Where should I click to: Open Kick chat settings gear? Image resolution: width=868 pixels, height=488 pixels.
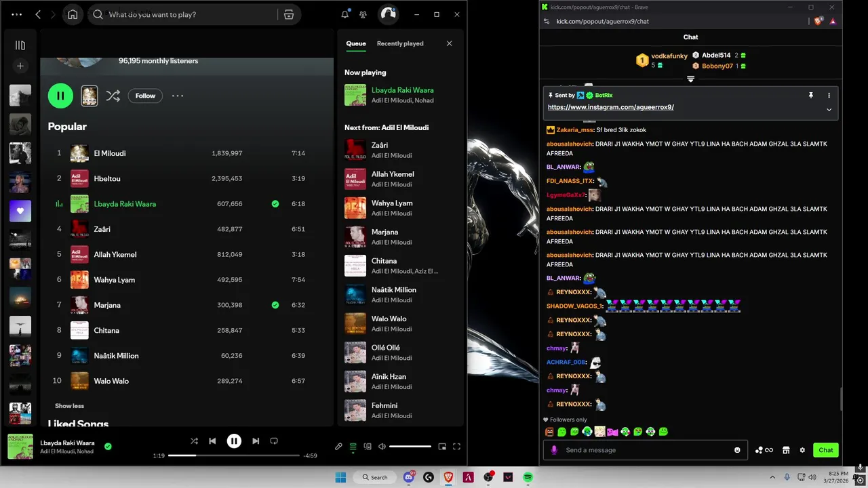click(x=802, y=450)
